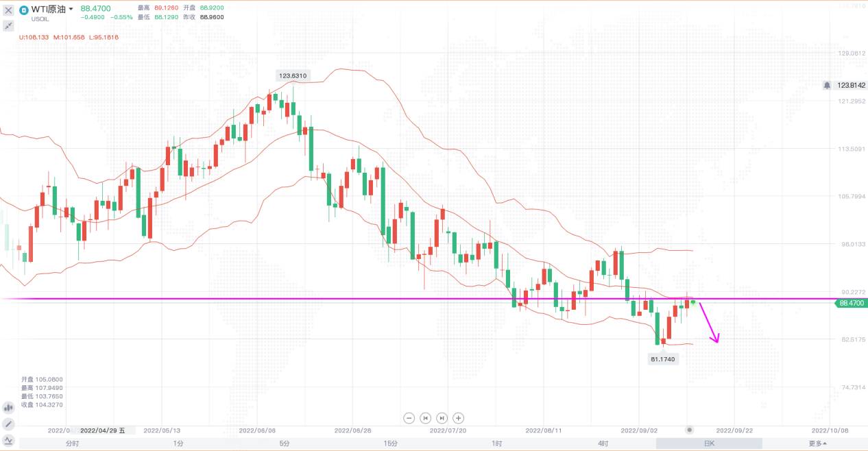Click the gray timeline marker dot

pos(690,430)
